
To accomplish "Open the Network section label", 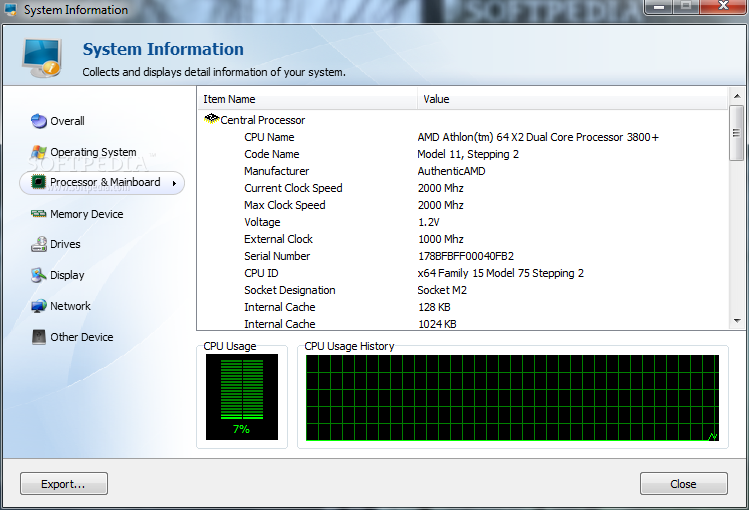I will 70,306.
